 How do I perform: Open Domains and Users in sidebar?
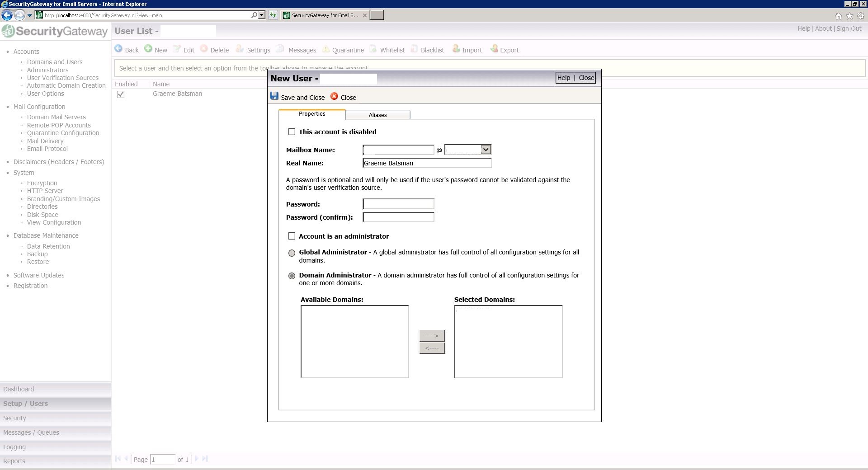pos(55,62)
